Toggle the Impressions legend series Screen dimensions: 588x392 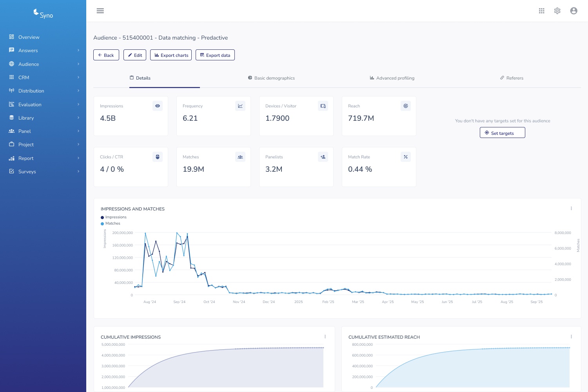pos(114,217)
